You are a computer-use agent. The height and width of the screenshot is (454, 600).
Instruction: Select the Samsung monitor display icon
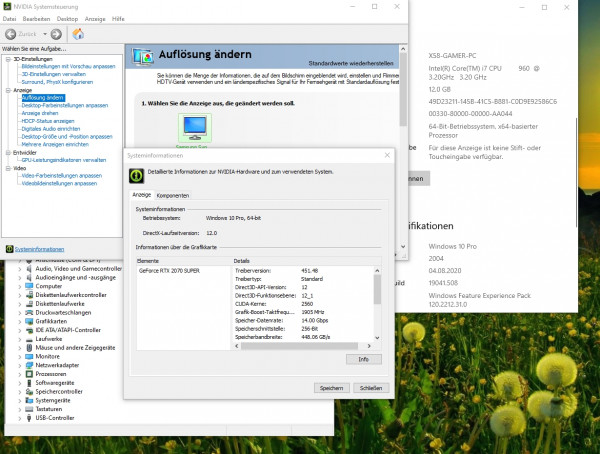coord(195,128)
